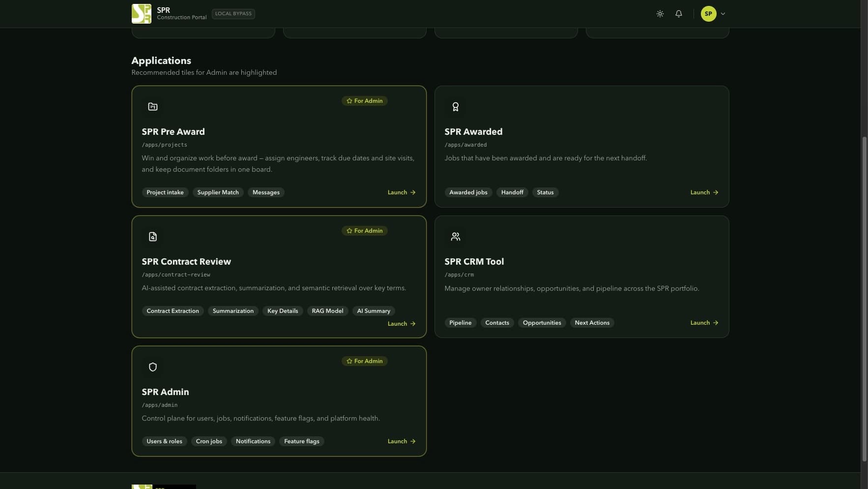Select the Opportunities tag
Screen dimensions: 868x489
tap(542, 323)
